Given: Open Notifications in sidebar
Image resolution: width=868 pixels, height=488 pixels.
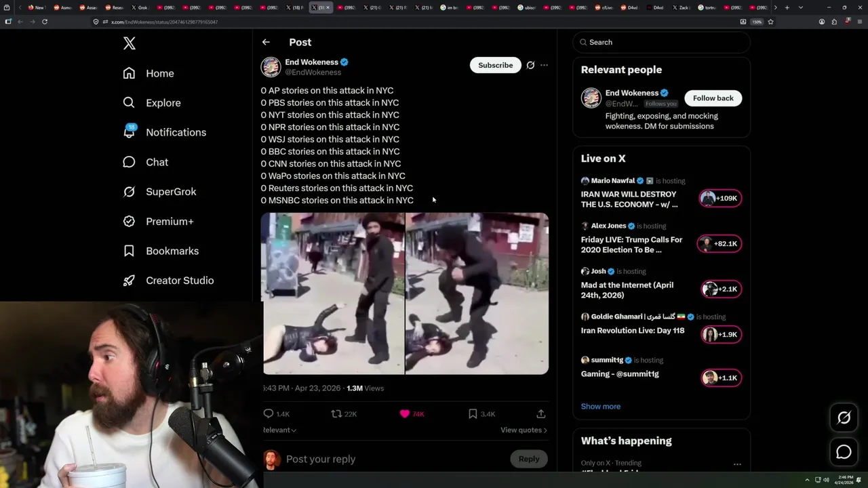Looking at the screenshot, I should click(x=165, y=132).
